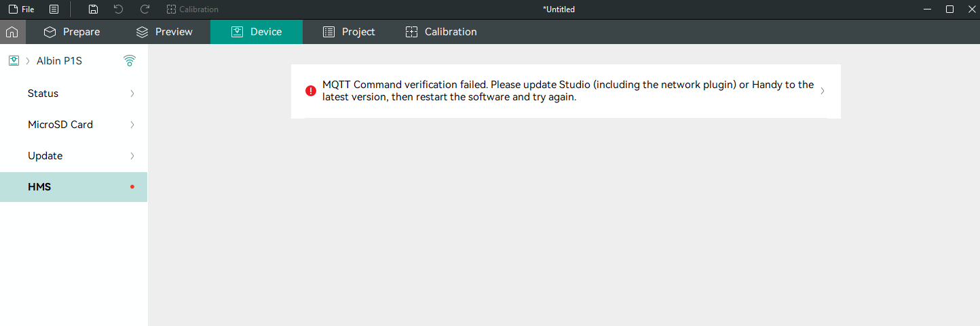Expand the Update section chevron

click(x=132, y=156)
